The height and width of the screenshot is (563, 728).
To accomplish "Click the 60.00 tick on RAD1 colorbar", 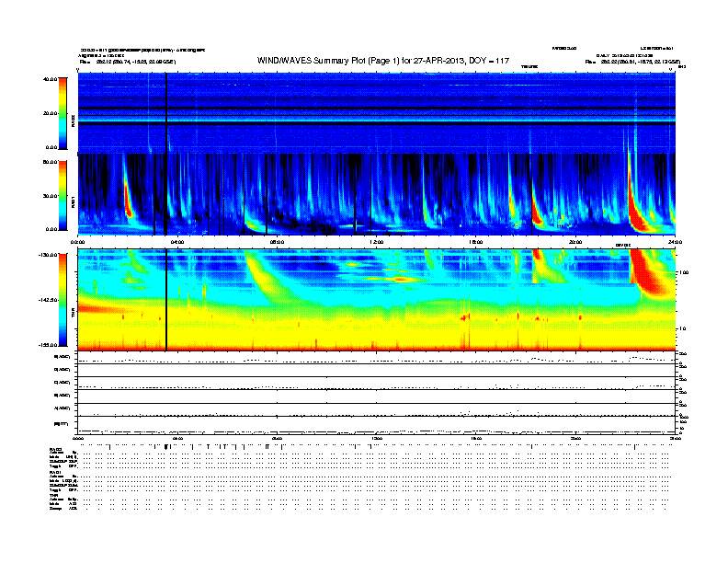I will pos(51,162).
